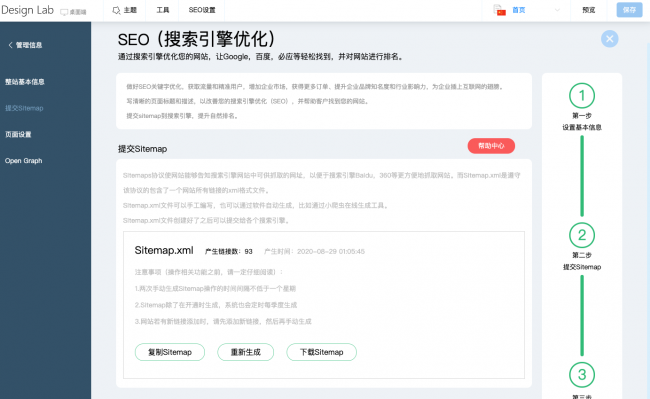Click the Design Lab logo text

click(x=27, y=10)
